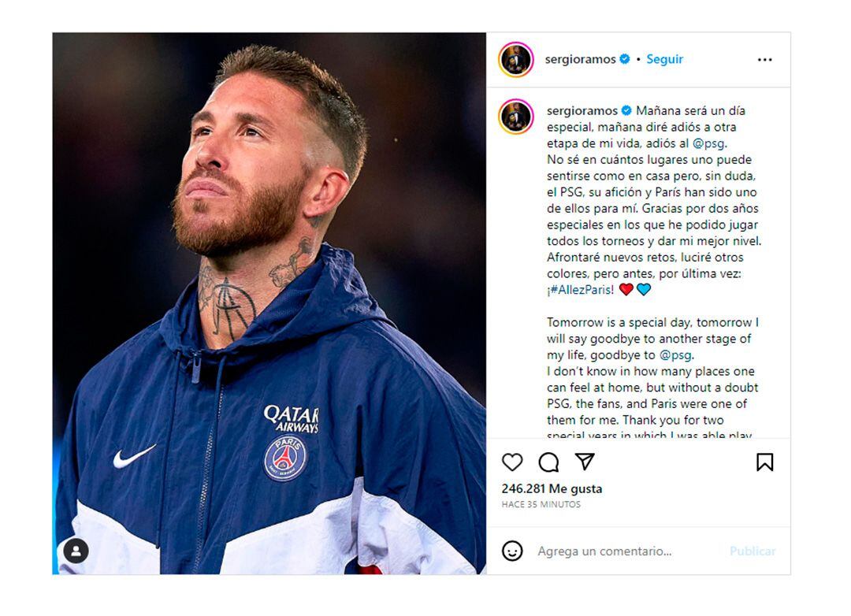Viewport: 851px width, 616px height.
Task: Save the post with the bookmark icon
Action: pyautogui.click(x=764, y=462)
